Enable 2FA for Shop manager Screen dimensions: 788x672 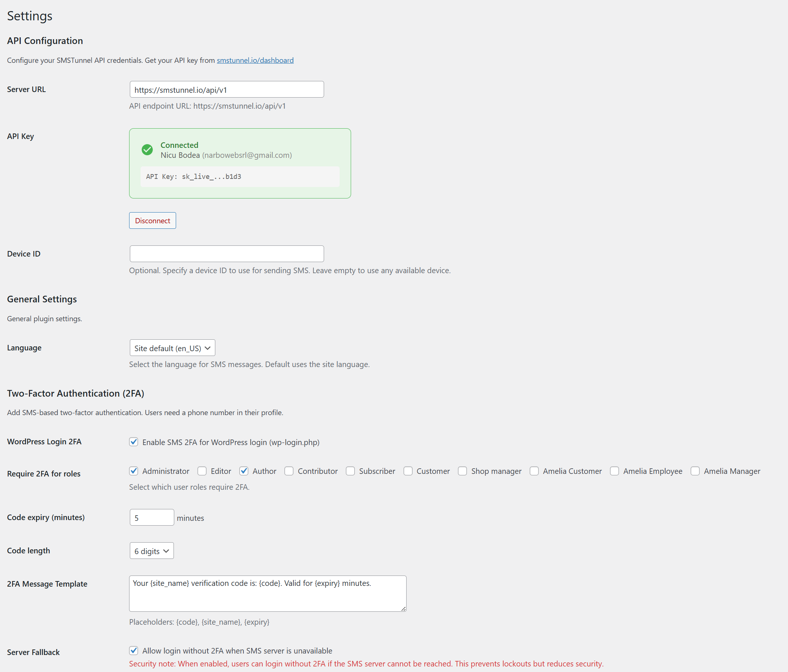pos(462,471)
